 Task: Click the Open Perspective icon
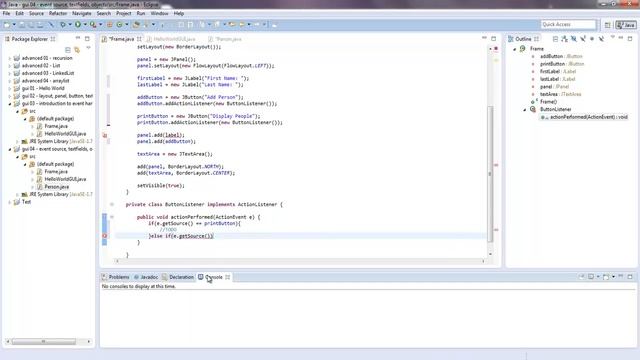(607, 25)
